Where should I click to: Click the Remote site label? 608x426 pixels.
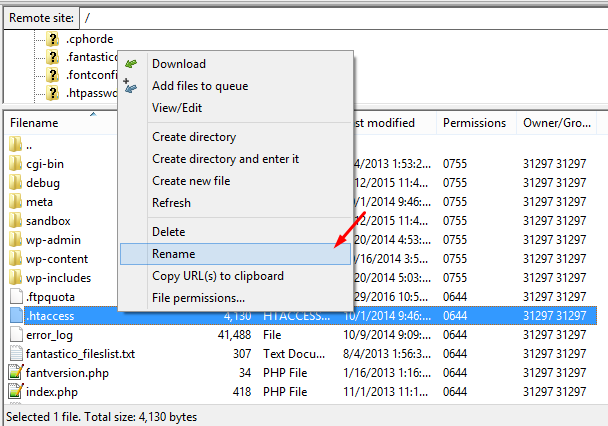coord(41,18)
